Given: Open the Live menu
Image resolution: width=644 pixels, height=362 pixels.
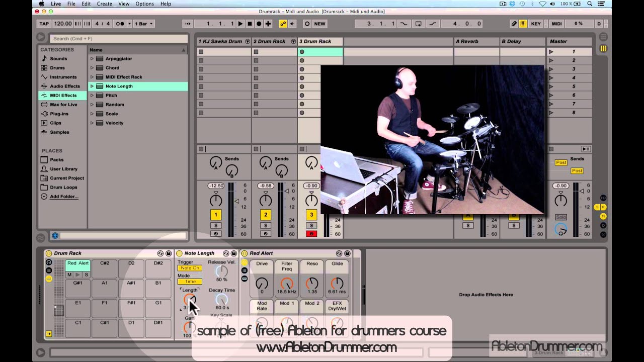Looking at the screenshot, I should 56,4.
